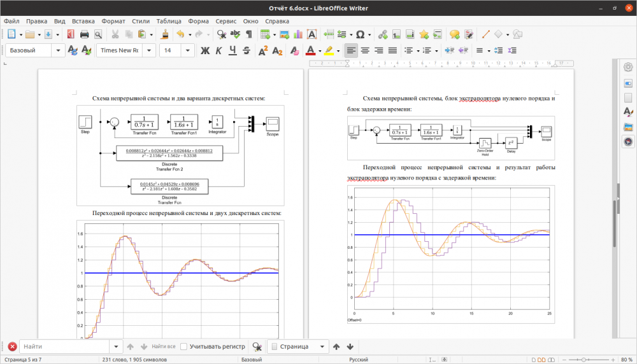Click the Print icon in toolbar
The image size is (637, 364).
pyautogui.click(x=84, y=34)
